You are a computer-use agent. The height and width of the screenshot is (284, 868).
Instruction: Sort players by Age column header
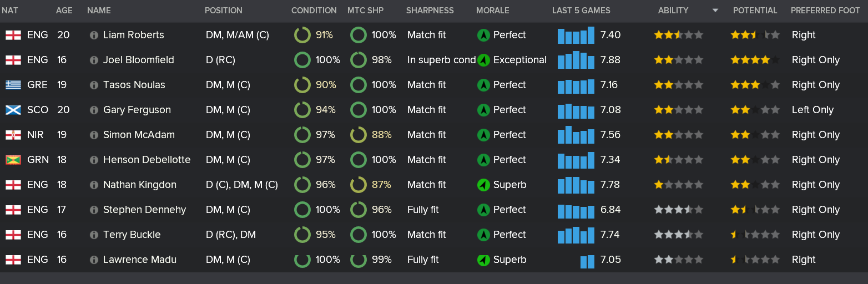[64, 11]
